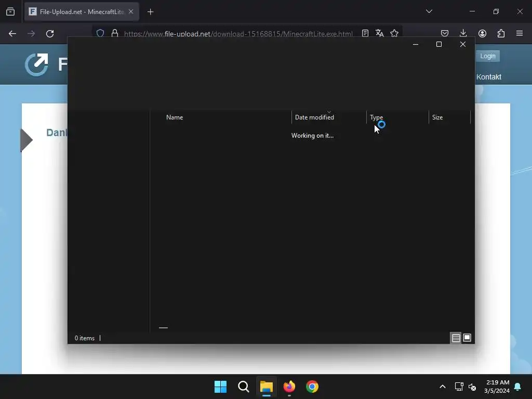Viewport: 532px width, 399px height.
Task: Switch Explorer to details view
Action: [456, 338]
